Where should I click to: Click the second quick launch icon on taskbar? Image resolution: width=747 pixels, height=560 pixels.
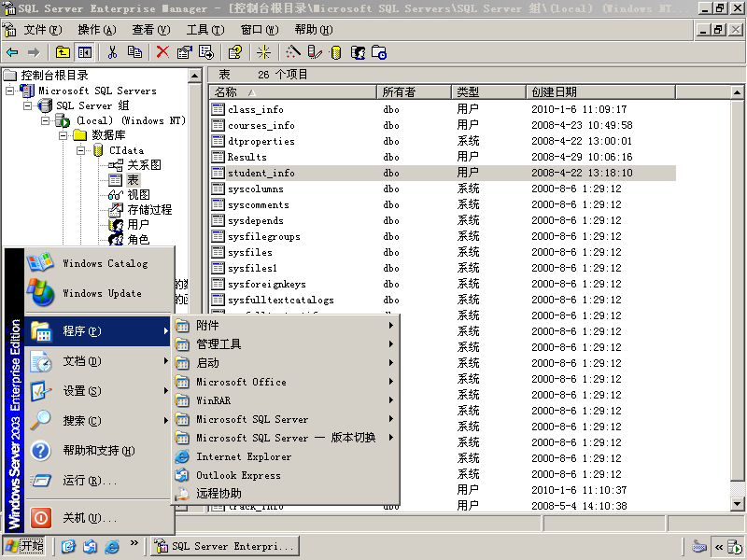point(90,546)
